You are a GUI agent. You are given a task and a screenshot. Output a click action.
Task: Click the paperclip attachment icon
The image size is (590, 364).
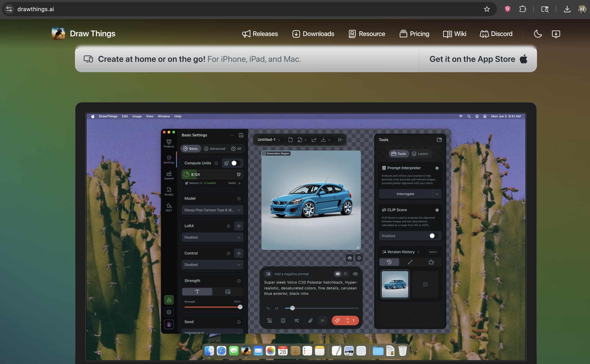click(310, 320)
